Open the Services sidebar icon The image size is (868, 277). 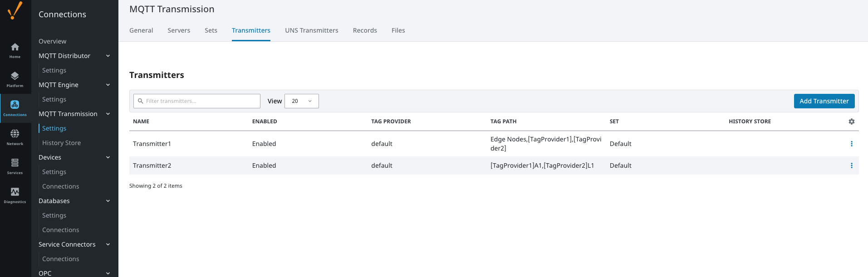tap(15, 166)
